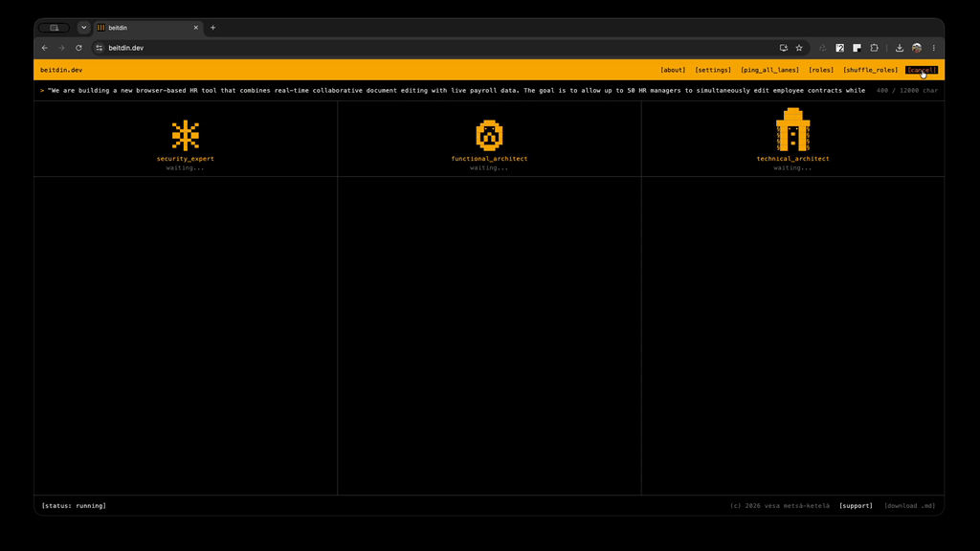Screen dimensions: 980x551
Task: Click the install app icon in address bar
Action: click(x=783, y=48)
